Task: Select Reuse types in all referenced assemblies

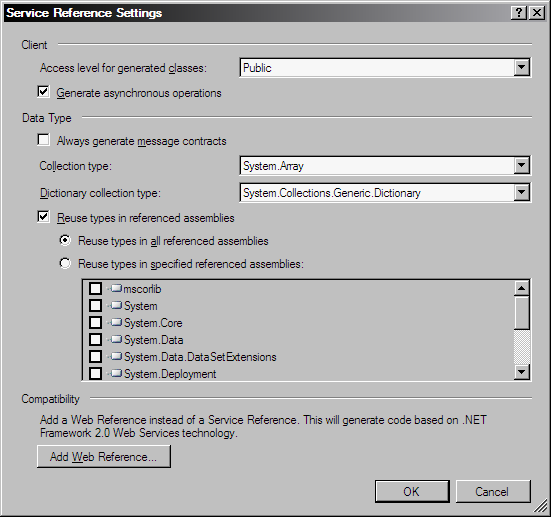Action: point(65,240)
